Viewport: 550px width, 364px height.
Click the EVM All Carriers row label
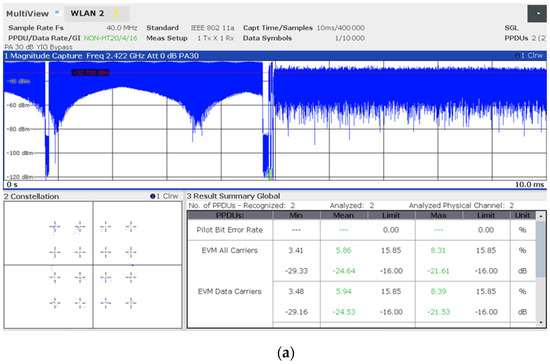(230, 250)
